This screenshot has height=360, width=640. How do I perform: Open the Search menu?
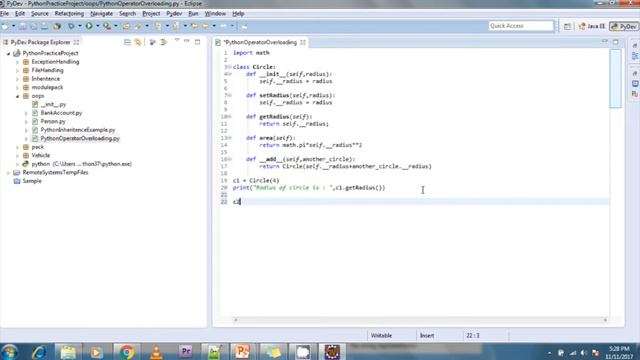coord(127,13)
